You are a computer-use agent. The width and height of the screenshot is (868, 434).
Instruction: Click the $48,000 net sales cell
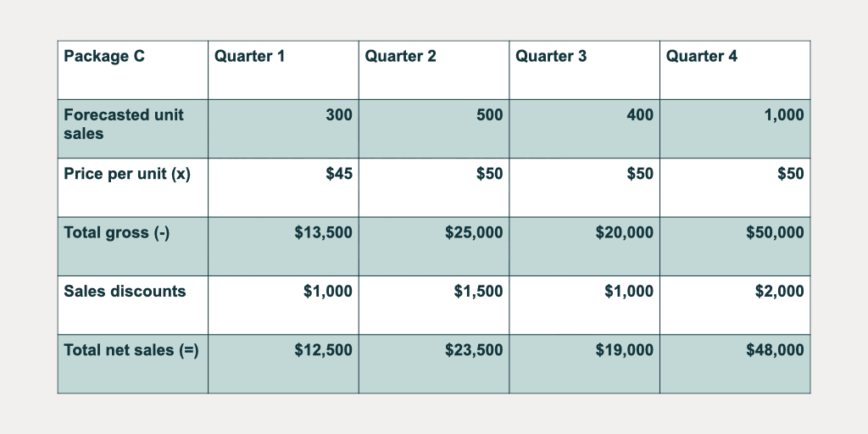coord(776,349)
